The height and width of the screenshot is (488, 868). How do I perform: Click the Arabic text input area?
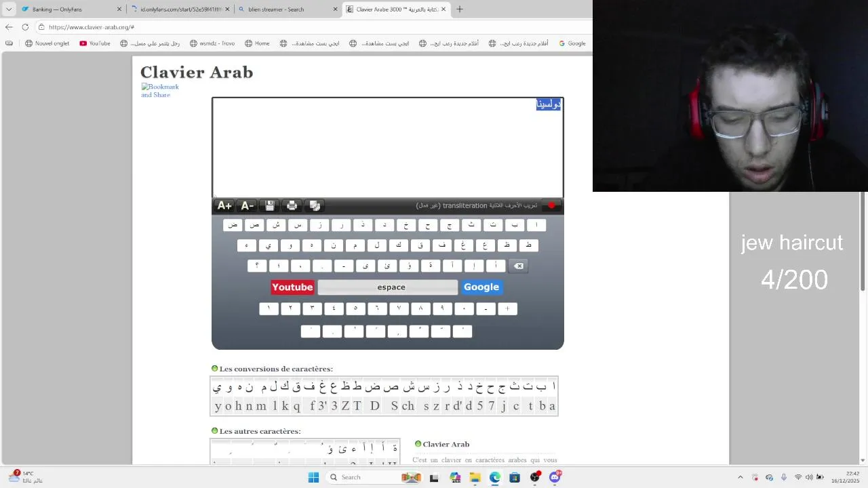coord(388,147)
